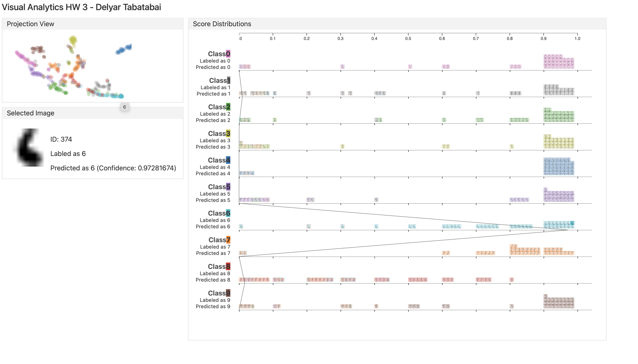638x364 pixels.
Task: Click the Class3 yellow class indicator
Action: coord(228,133)
